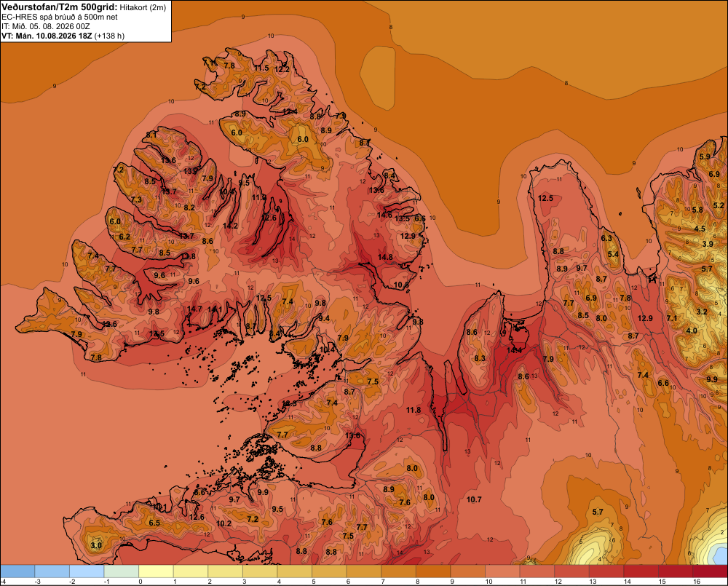Click the legend color between 10 and 11
This screenshot has height=586, width=728.
pyautogui.click(x=502, y=571)
